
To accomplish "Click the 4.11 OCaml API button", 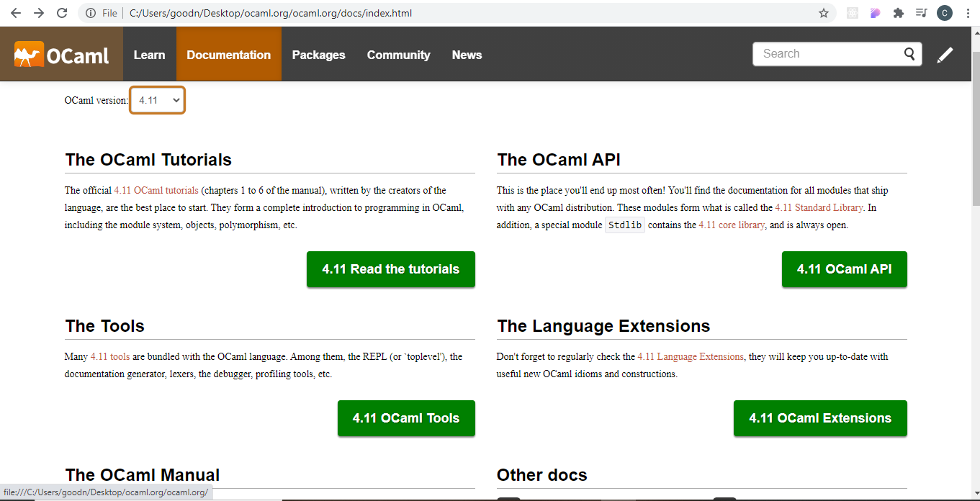I will (x=845, y=269).
